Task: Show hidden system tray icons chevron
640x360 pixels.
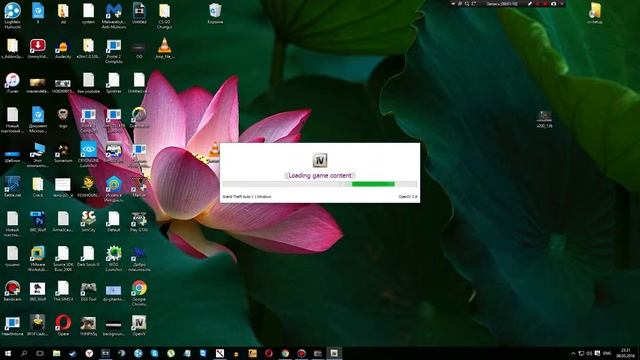Action: click(573, 353)
